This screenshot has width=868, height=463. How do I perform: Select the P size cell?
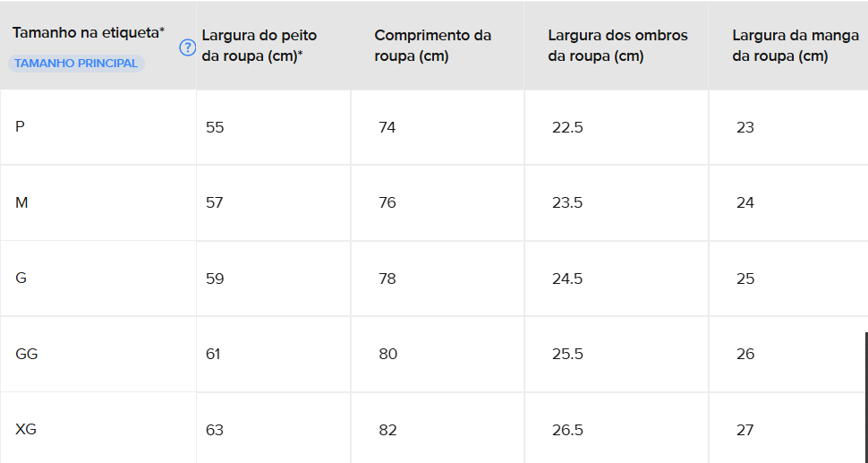[98, 127]
